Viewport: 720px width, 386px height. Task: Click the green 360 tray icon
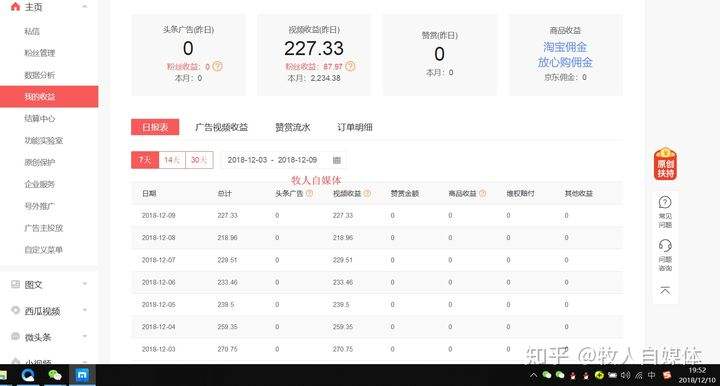599,375
